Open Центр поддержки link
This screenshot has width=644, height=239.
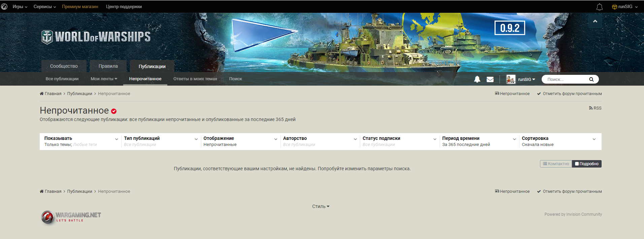click(x=124, y=7)
